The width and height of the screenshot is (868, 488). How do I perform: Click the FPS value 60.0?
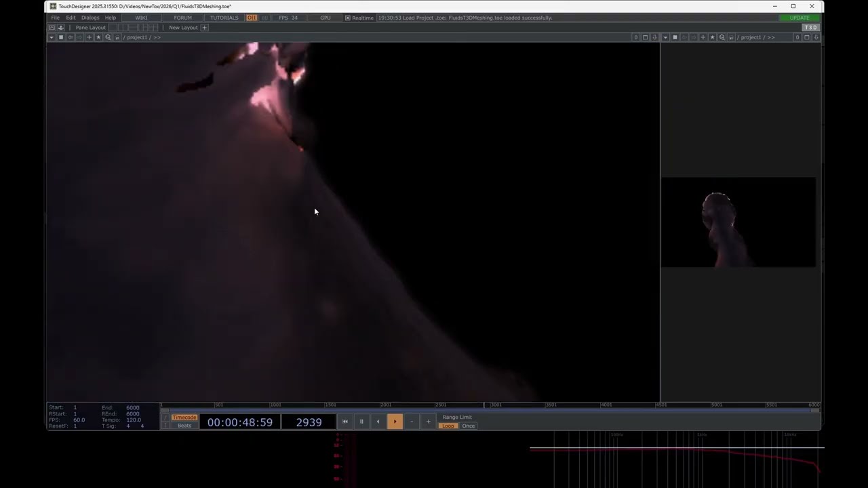[79, 420]
